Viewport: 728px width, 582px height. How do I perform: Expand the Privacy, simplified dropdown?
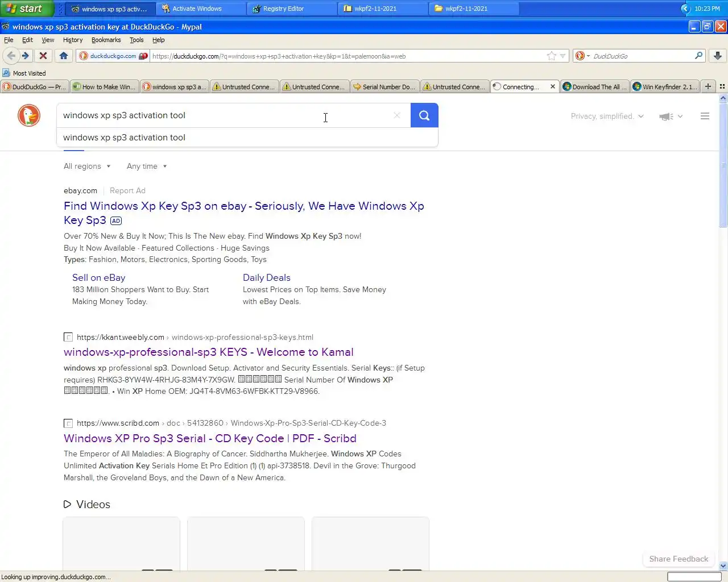607,116
